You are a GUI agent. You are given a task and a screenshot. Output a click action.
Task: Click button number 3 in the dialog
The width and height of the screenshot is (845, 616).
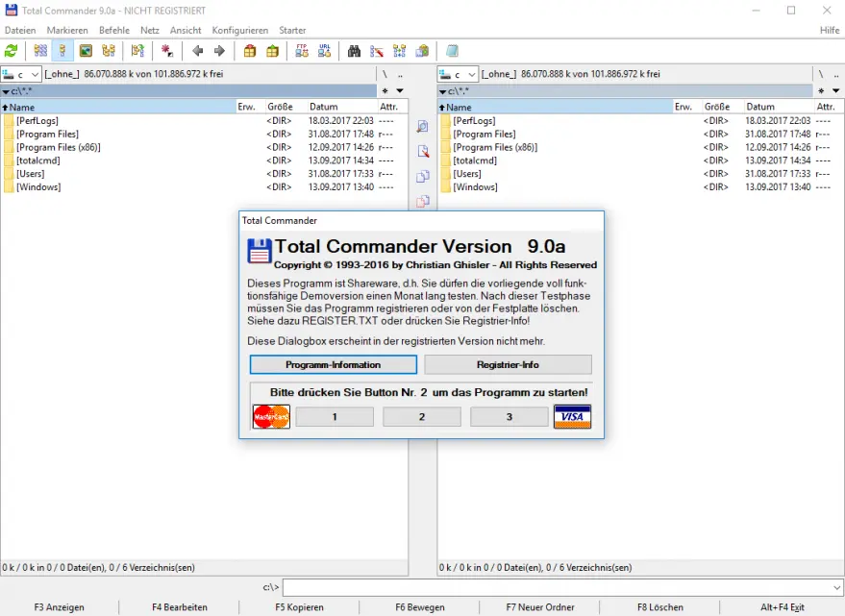pyautogui.click(x=509, y=417)
